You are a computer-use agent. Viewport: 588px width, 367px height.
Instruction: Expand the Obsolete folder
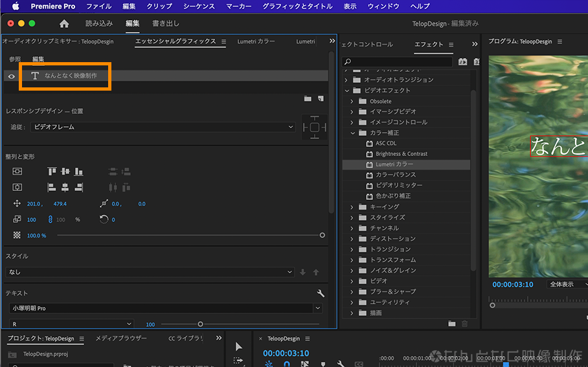[352, 101]
